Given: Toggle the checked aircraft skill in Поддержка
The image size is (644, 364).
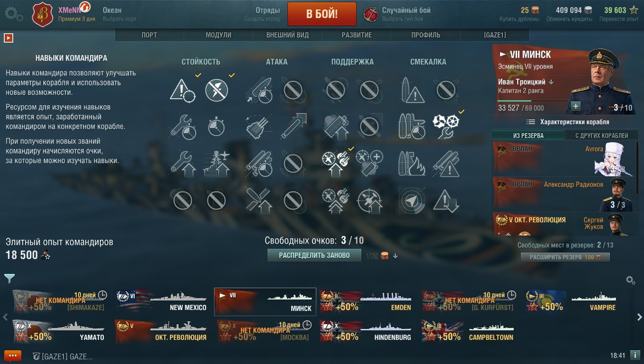Looking at the screenshot, I should pyautogui.click(x=335, y=163).
